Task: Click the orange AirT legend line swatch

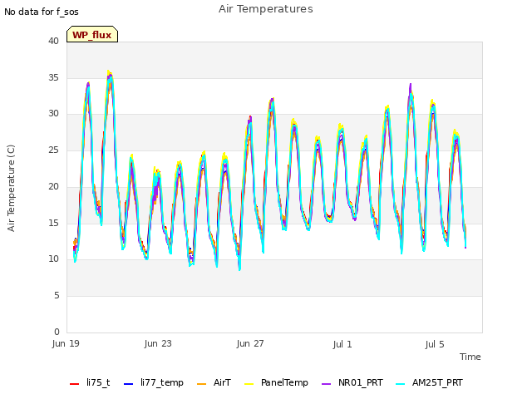Action: 201,384
